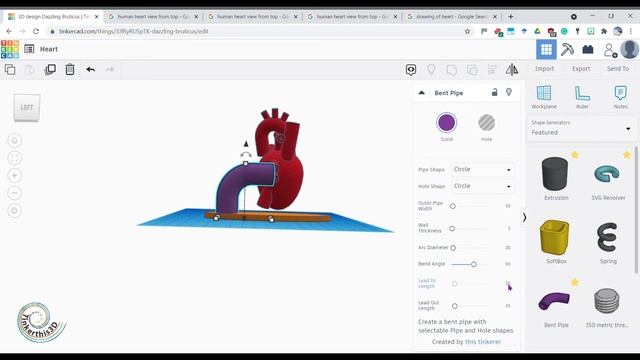Click the Wall Thickness slider handle
Image resolution: width=640 pixels, height=360 pixels.
452,229
